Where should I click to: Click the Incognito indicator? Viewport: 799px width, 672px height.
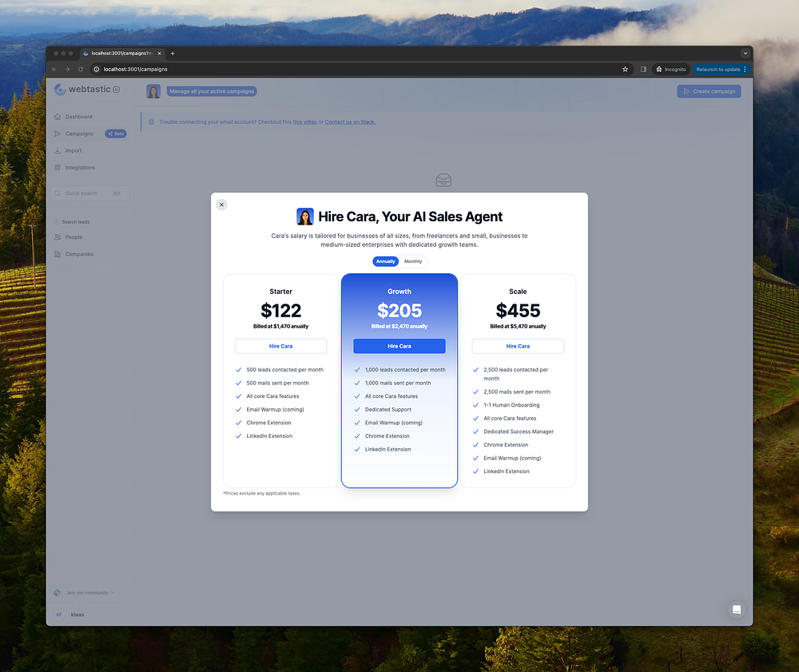coord(671,70)
